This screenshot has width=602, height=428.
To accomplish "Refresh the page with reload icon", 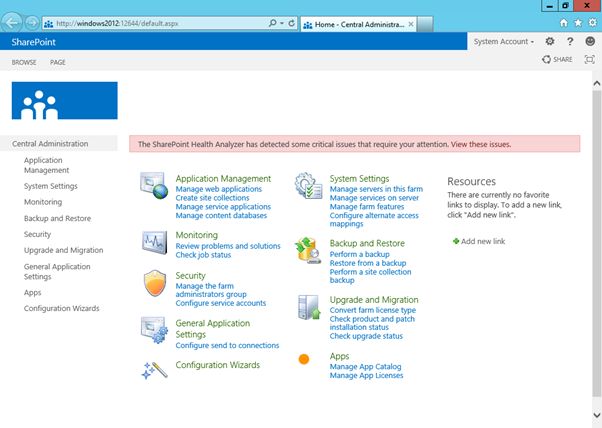I will [x=291, y=23].
